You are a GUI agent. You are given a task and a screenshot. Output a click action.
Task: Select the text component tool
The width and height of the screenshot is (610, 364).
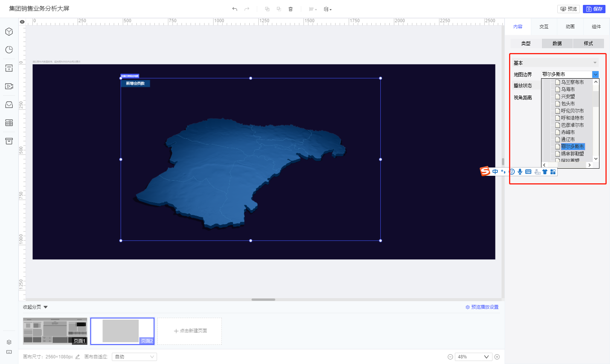pos(9,68)
